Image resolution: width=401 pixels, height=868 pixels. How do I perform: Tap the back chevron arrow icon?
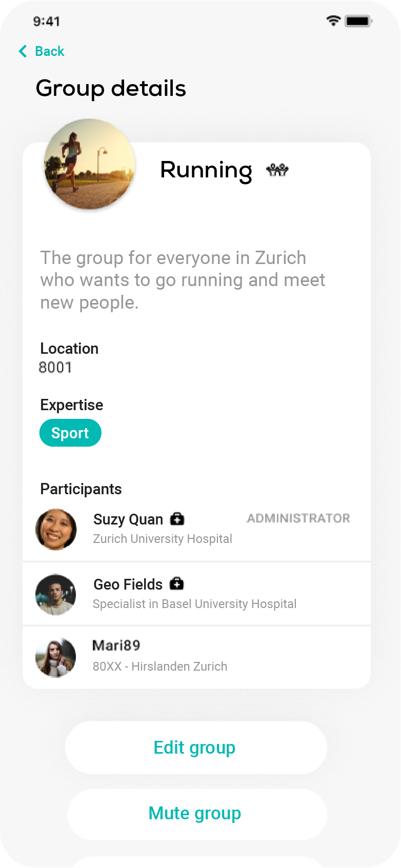(x=23, y=51)
